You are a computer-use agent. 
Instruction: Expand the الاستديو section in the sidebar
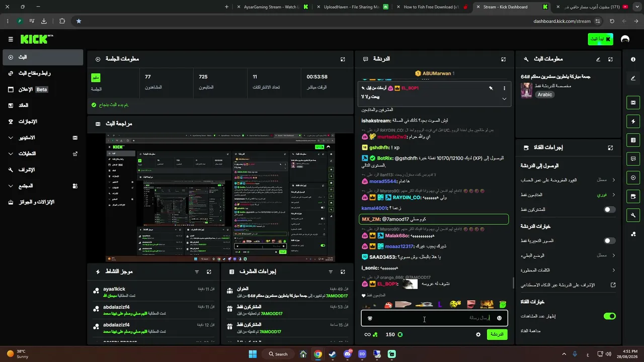click(x=43, y=138)
